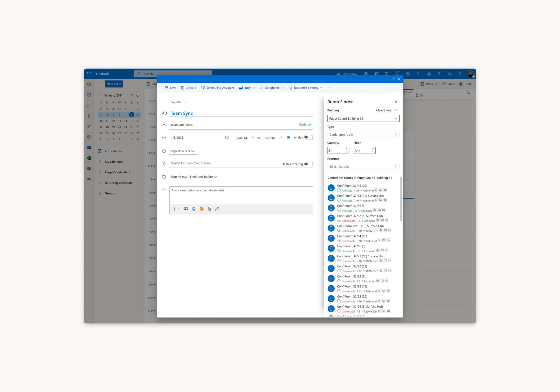Open PowerPoint app from sidebar

pyautogui.click(x=89, y=168)
